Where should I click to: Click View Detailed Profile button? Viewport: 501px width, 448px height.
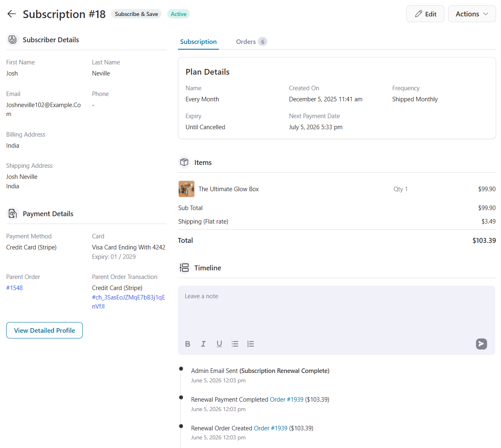click(x=44, y=330)
